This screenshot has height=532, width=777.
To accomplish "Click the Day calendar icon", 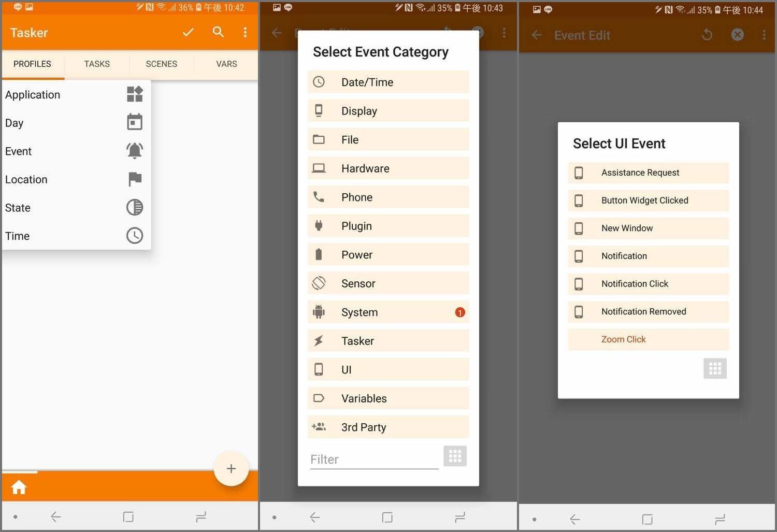I will (x=135, y=122).
